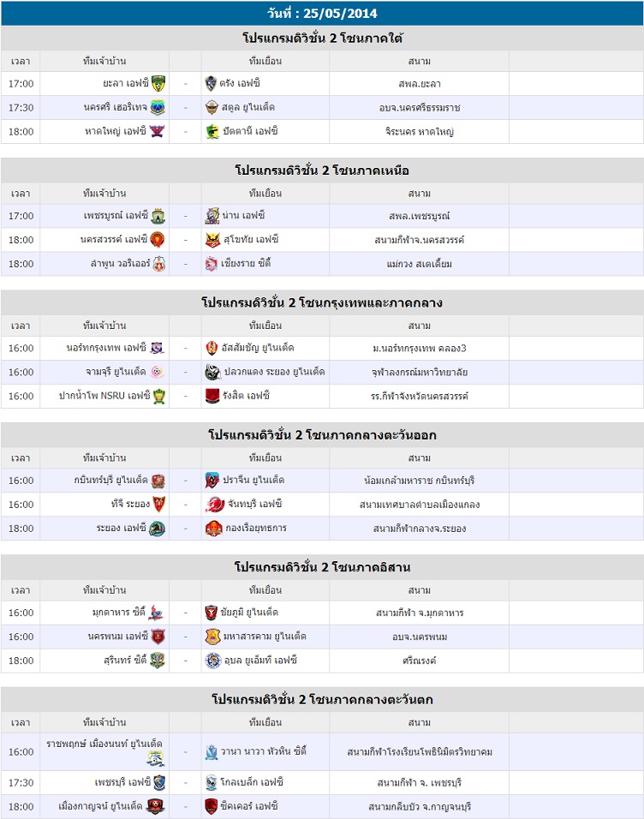Click the Ubon UMT FC round crest
Viewport: 644px width, 819px height.
click(x=213, y=661)
